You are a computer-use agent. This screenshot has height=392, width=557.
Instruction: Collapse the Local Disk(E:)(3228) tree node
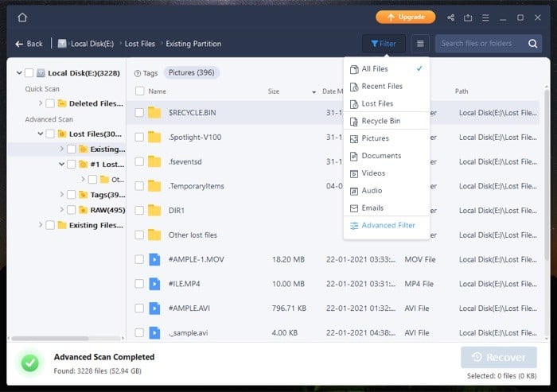(19, 73)
